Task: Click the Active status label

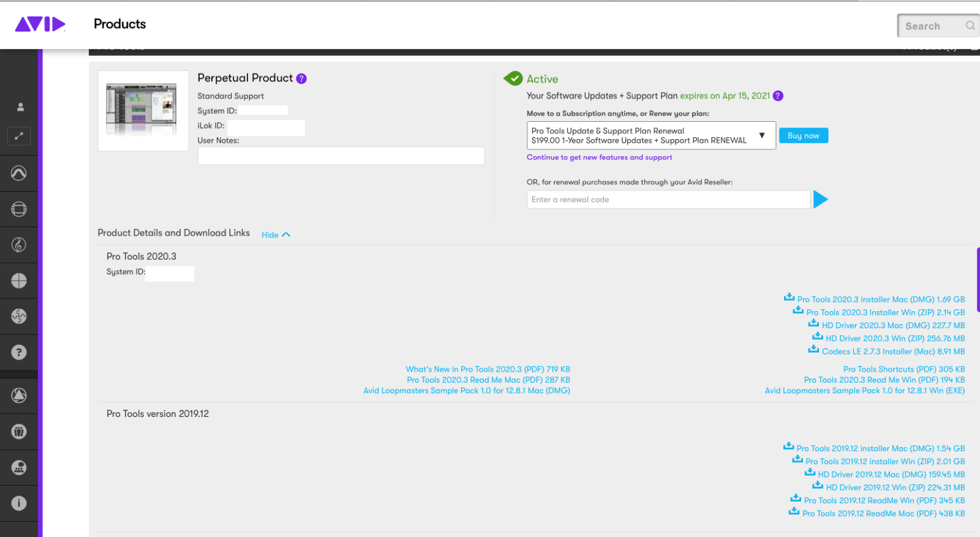Action: pos(542,79)
